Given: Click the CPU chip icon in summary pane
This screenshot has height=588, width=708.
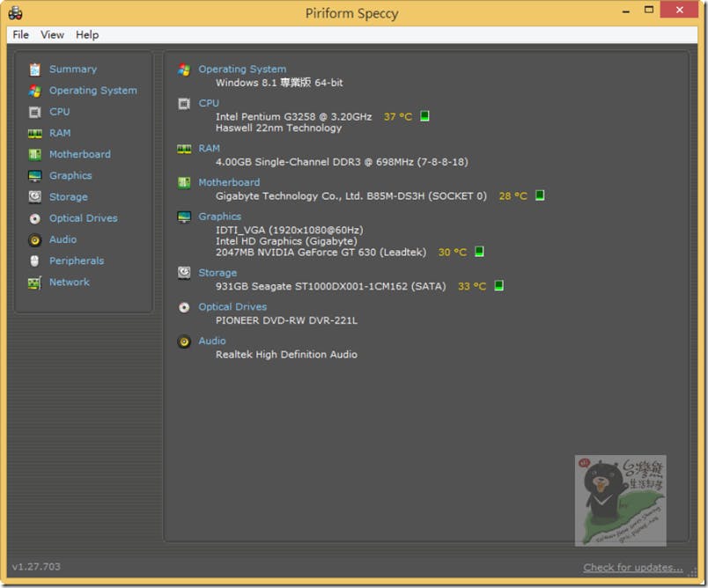Looking at the screenshot, I should [x=184, y=104].
